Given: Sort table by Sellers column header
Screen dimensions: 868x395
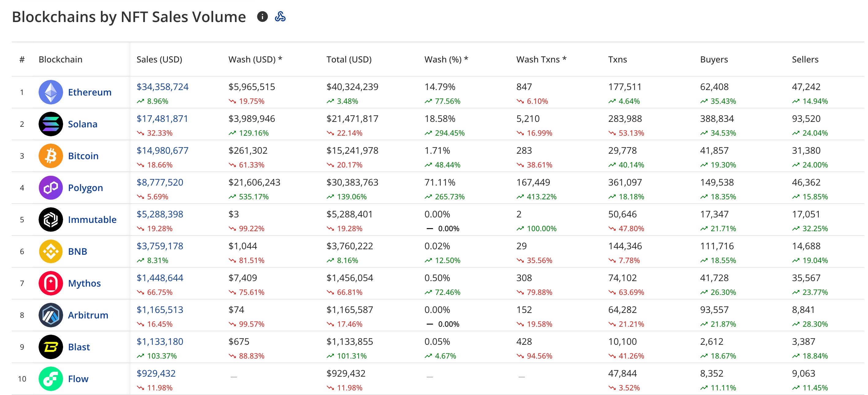Looking at the screenshot, I should pos(805,60).
